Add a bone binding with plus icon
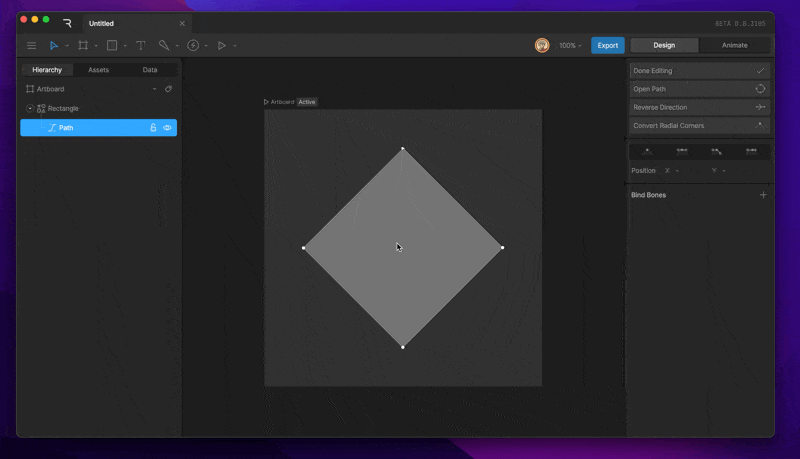Viewport: 800px width, 459px height. click(763, 195)
